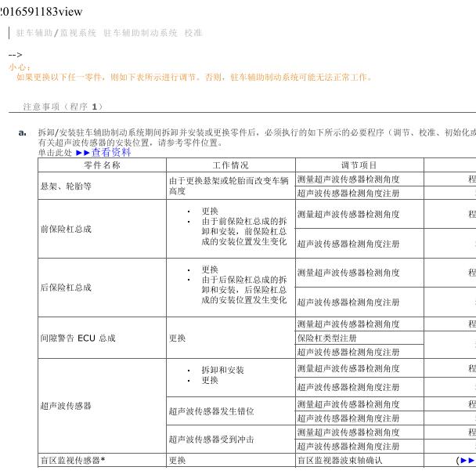
Task: Click the 保险杠类型注册 cell
Action: click(x=359, y=338)
